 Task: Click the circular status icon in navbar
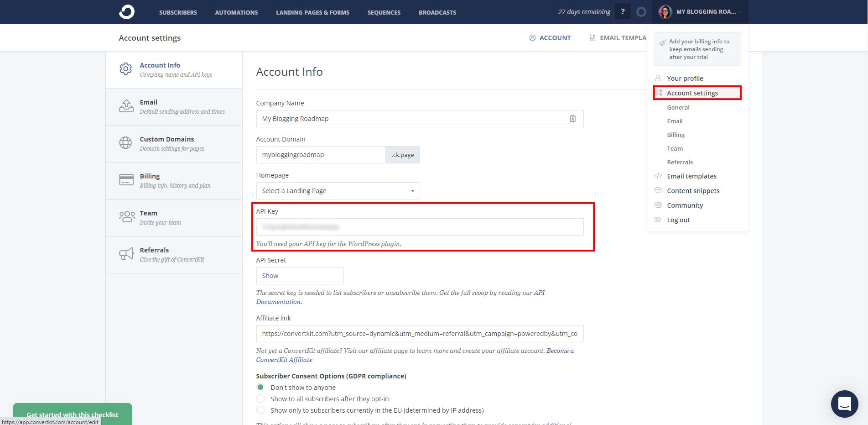point(641,12)
